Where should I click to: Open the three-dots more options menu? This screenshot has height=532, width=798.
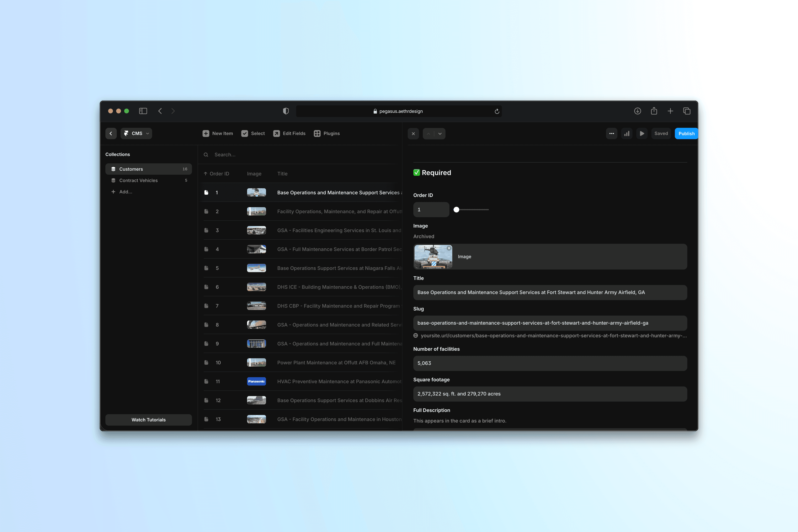pyautogui.click(x=611, y=133)
